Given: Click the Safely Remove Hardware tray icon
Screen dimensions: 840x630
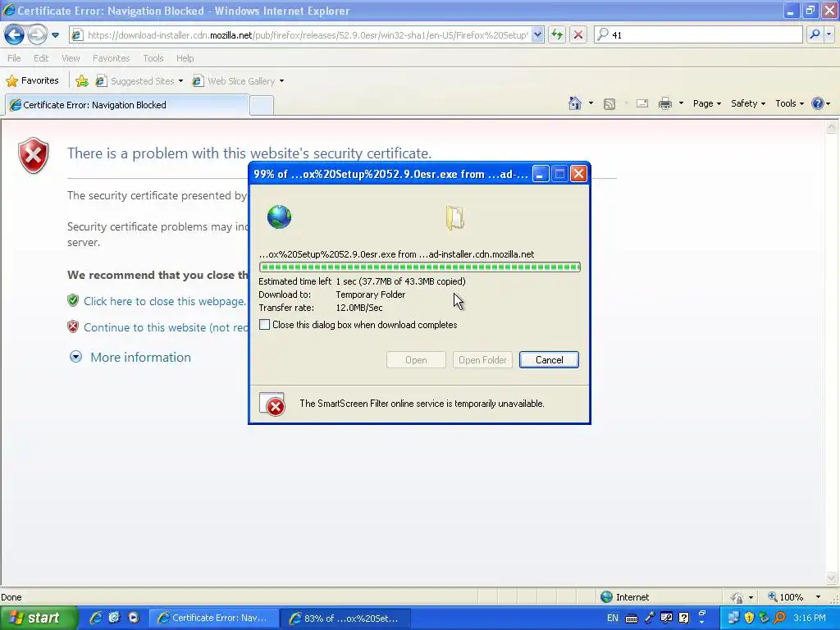Looking at the screenshot, I should tap(764, 619).
